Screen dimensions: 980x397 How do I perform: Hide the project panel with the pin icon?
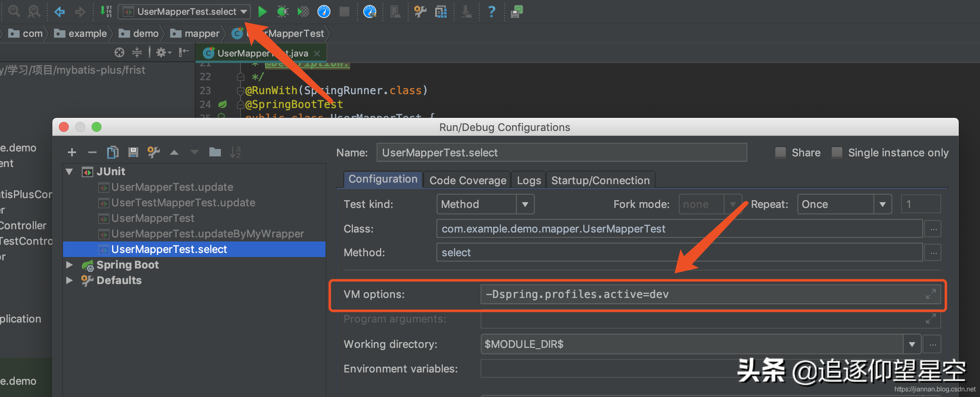pyautogui.click(x=184, y=52)
